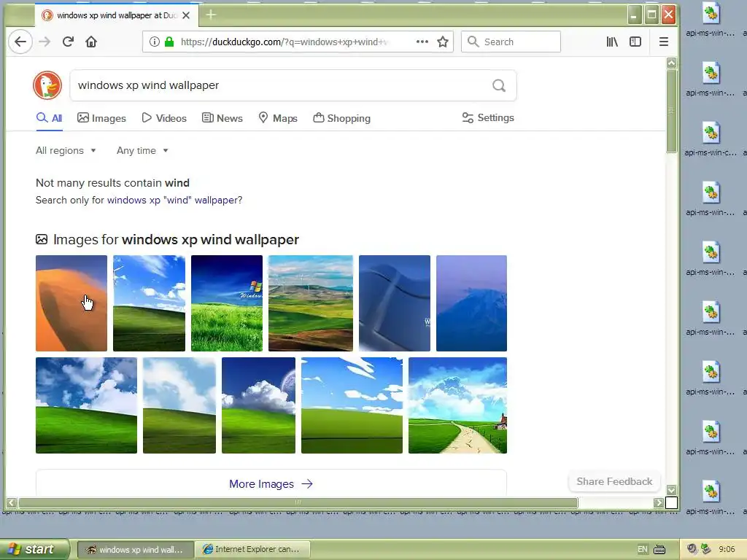Select the Firefox taskbar button
Screen dimensions: 747x560
[x=135, y=549]
